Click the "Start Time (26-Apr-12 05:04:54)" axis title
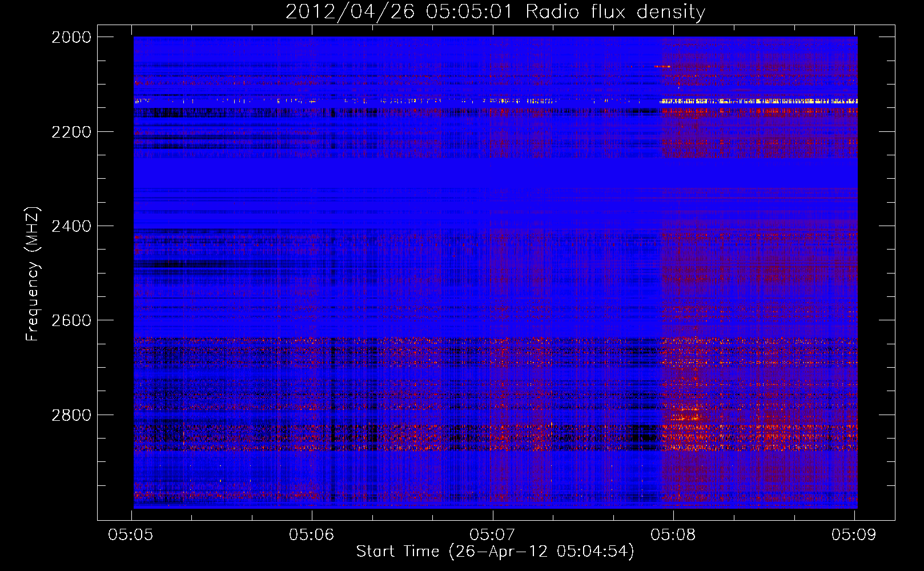This screenshot has width=924, height=571. click(495, 552)
